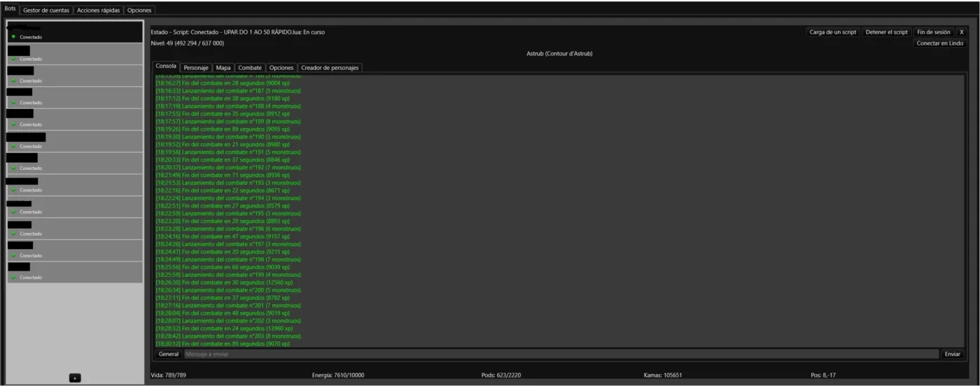Click log line 18:22:51 with 8579 xp
This screenshot has height=386, width=980.
pyautogui.click(x=223, y=206)
